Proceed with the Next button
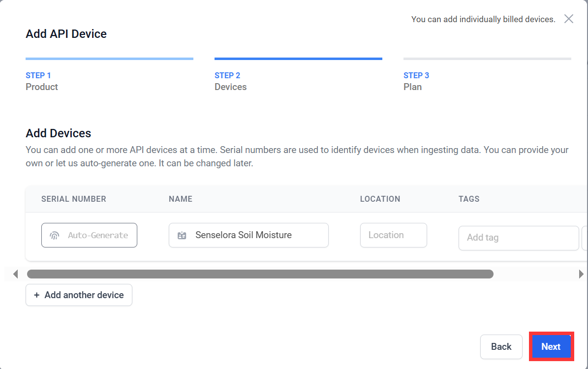The width and height of the screenshot is (588, 369). tap(551, 347)
